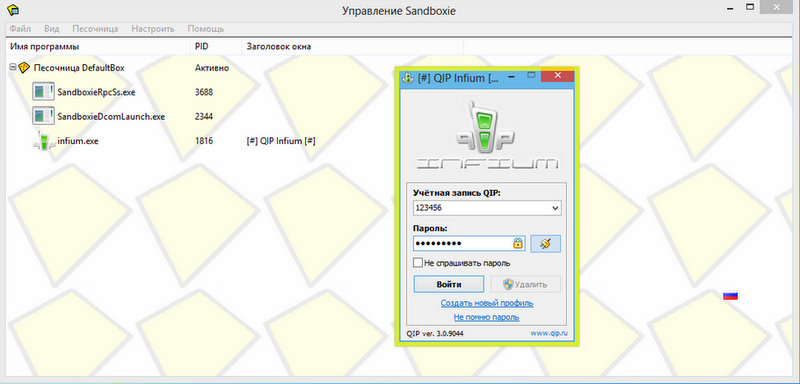Click the Войти login button
800x384 pixels.
pos(448,284)
